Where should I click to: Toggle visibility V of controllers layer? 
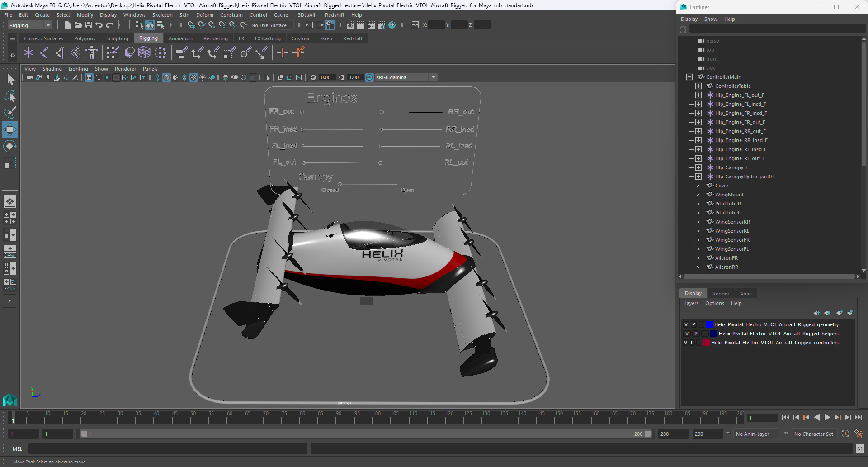pyautogui.click(x=685, y=343)
